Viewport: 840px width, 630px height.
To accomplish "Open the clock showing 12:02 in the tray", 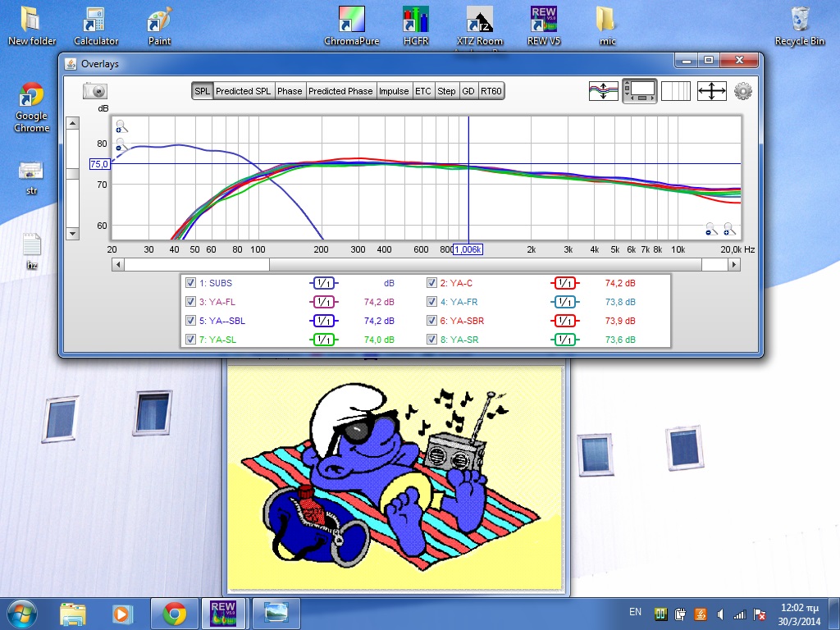I will [799, 614].
